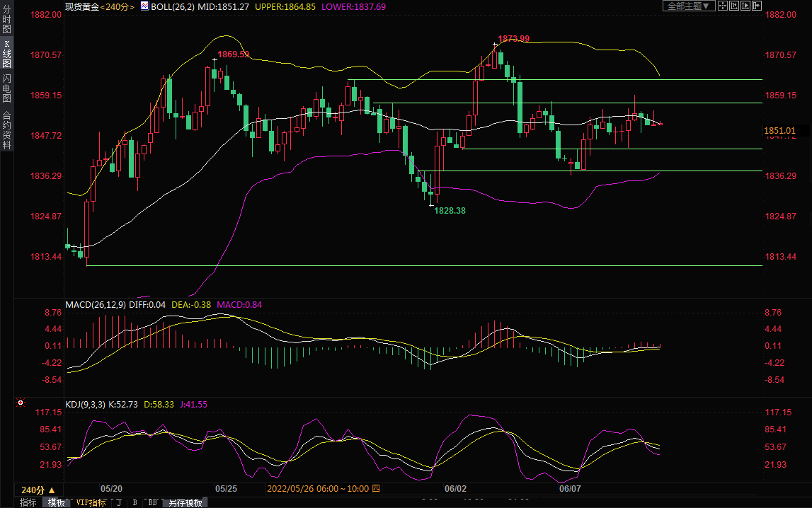812x508 pixels.
Task: Click the fit-chart-width icon in top toolbar
Action: click(734, 6)
